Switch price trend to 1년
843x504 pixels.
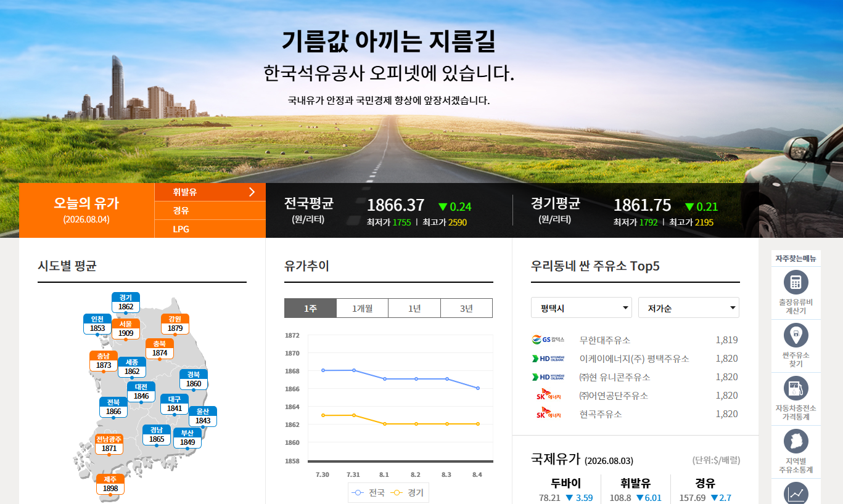coord(414,308)
